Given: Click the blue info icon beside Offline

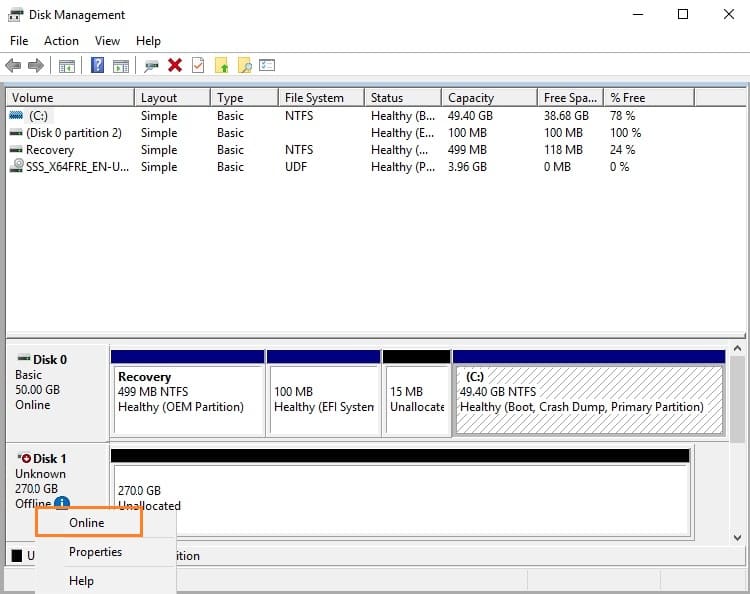Looking at the screenshot, I should 62,504.
